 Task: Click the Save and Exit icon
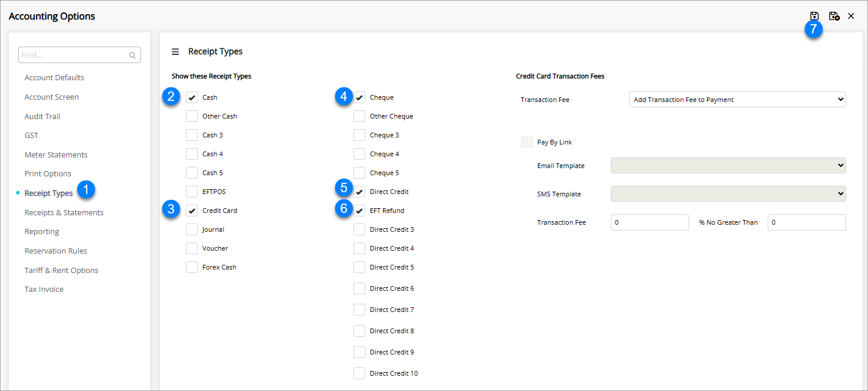834,16
